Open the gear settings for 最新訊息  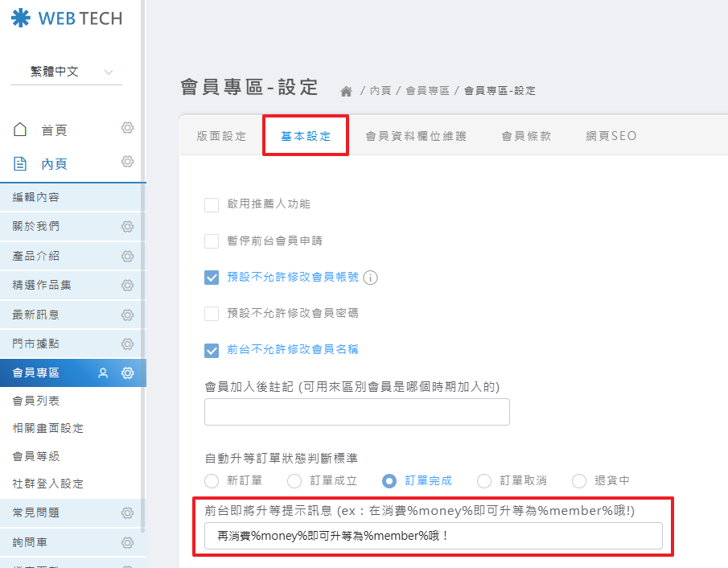[127, 315]
